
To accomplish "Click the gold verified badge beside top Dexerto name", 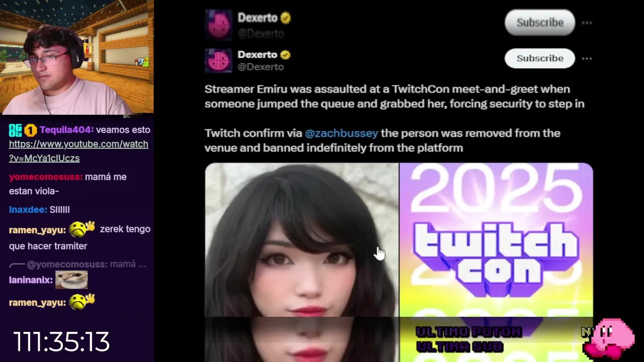I will 286,18.
